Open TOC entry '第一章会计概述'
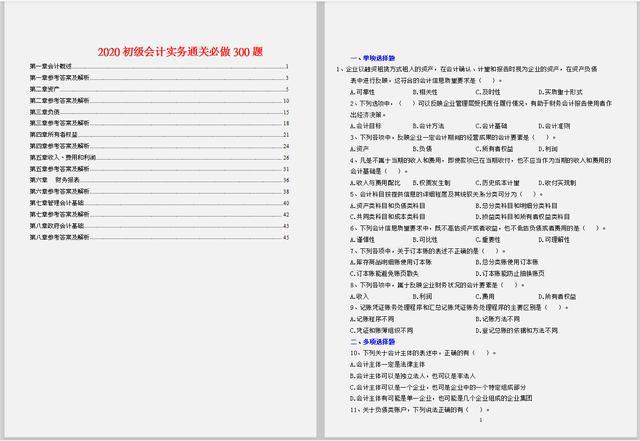 tap(51, 66)
